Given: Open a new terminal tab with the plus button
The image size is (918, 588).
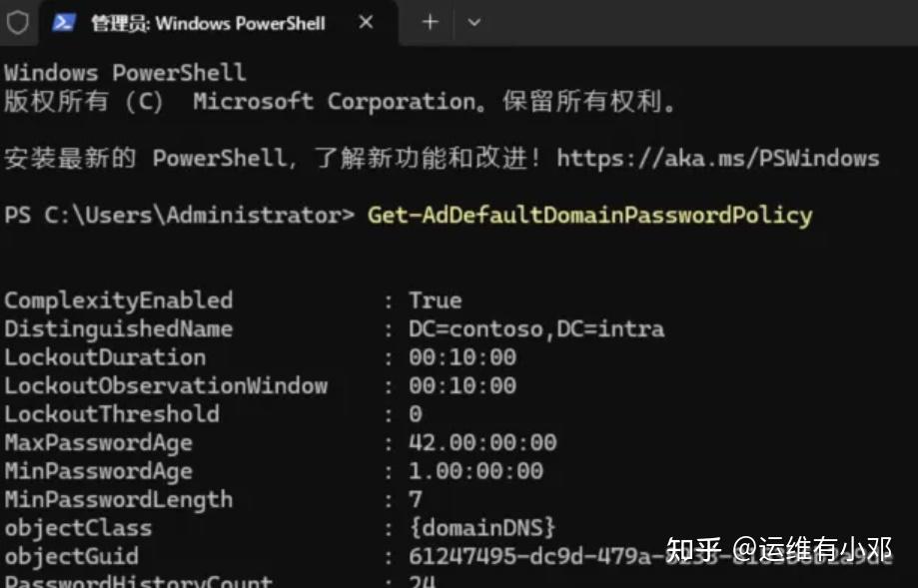Looking at the screenshot, I should click(430, 22).
